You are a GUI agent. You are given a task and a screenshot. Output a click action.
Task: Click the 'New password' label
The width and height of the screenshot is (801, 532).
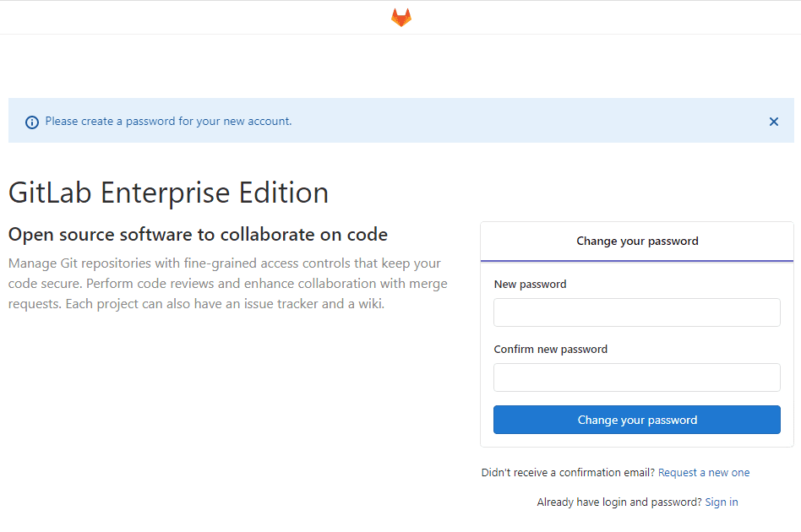(530, 285)
